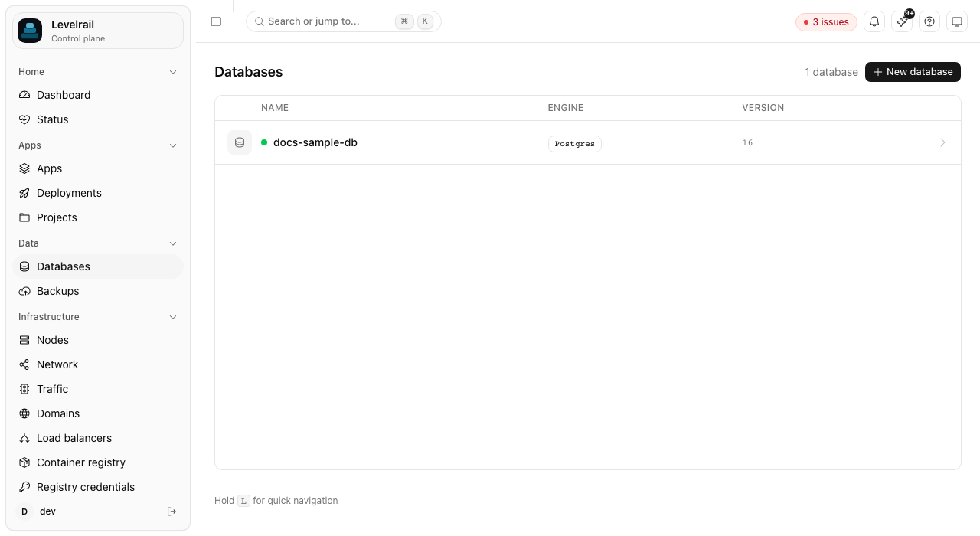Click the Levelrail Control plane switcher
Image resolution: width=980 pixels, height=536 pixels.
click(x=98, y=31)
